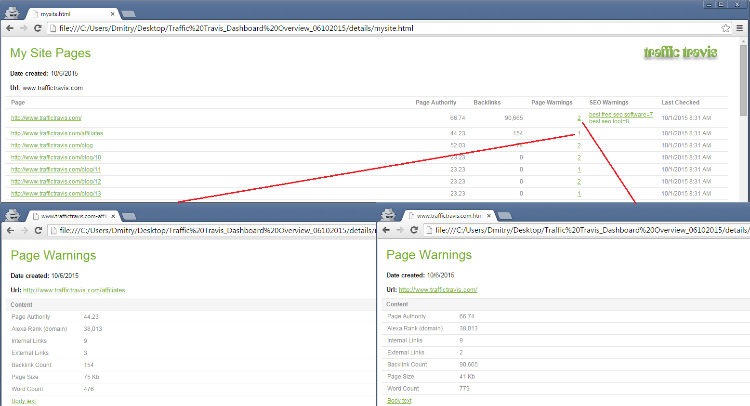Click incognito icon of homepage warnings window
Viewport: 750px width, 406px height.
coord(388,214)
